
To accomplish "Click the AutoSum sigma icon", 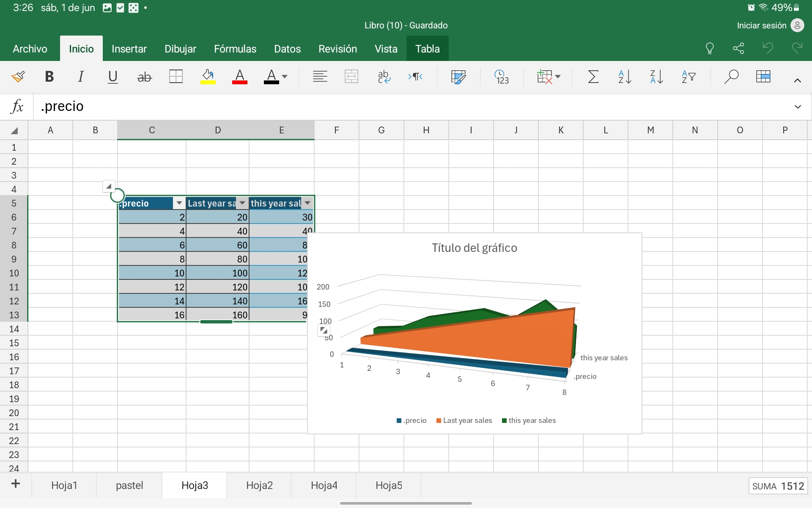I will coord(593,77).
